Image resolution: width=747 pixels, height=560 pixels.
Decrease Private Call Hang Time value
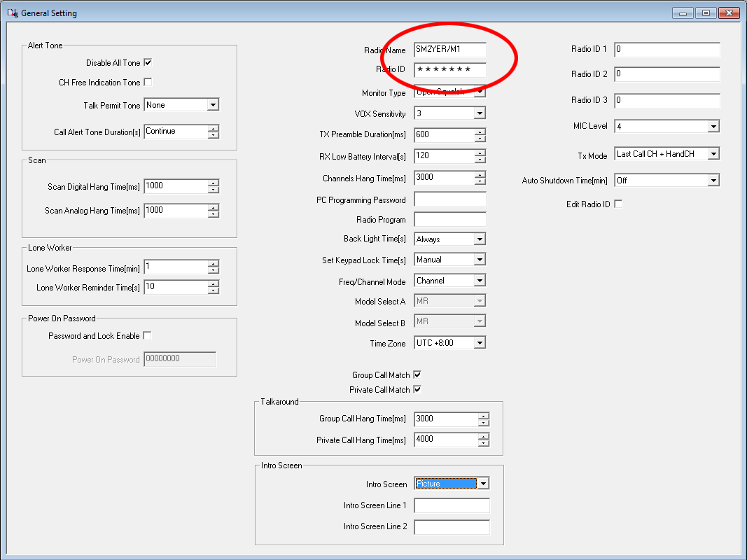(484, 443)
